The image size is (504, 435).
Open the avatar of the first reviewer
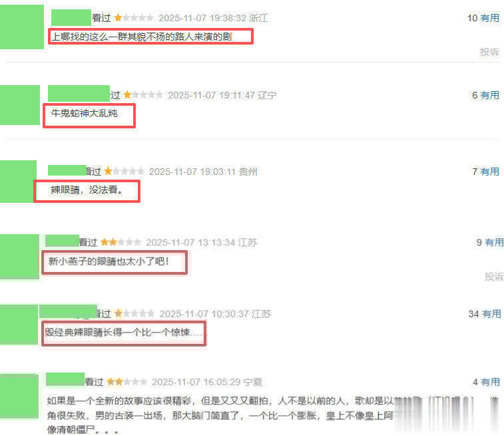coord(22,27)
